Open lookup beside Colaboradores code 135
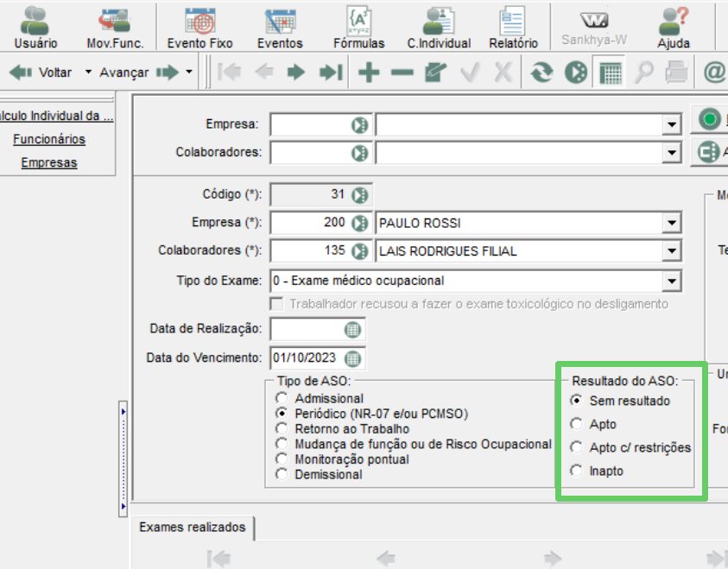Viewport: 728px width, 569px height. click(359, 251)
